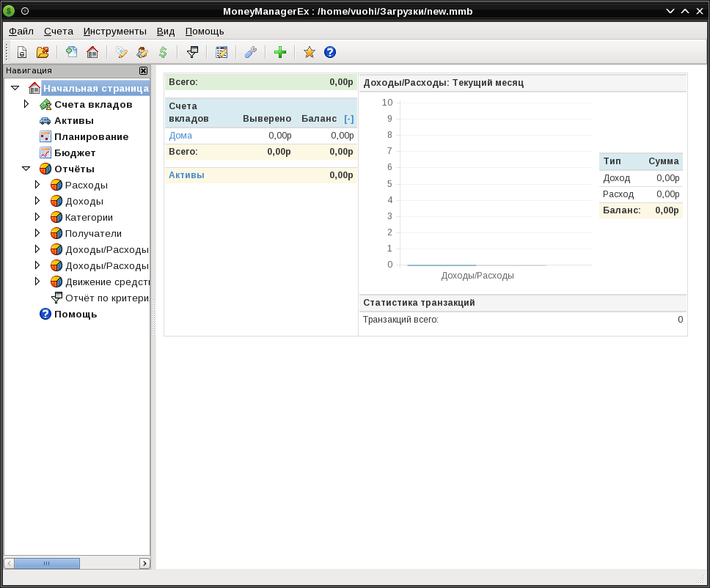Open options with the wrench icon
Image resolution: width=710 pixels, height=588 pixels.
250,52
